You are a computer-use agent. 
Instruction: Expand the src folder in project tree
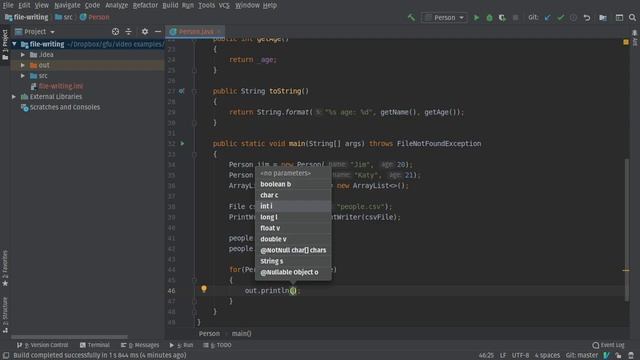pyautogui.click(x=23, y=76)
